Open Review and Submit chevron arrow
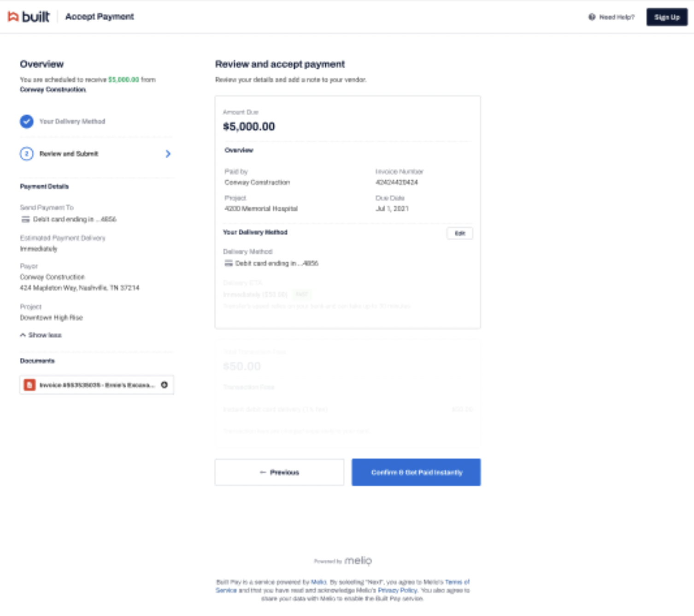 click(168, 154)
